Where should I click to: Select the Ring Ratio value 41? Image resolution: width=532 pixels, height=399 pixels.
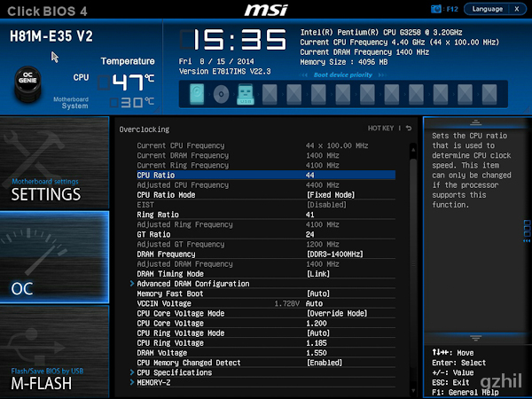tap(309, 215)
